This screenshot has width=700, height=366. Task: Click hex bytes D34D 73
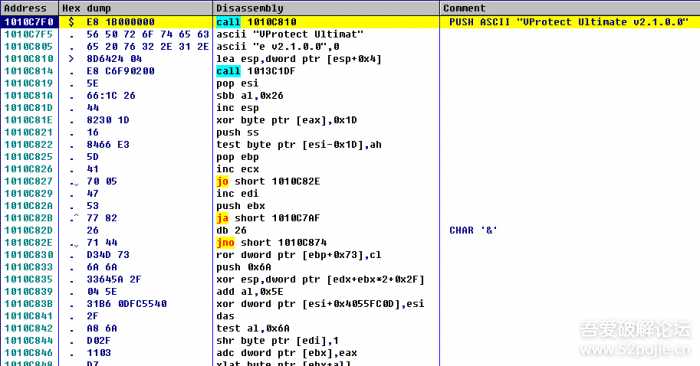click(108, 255)
